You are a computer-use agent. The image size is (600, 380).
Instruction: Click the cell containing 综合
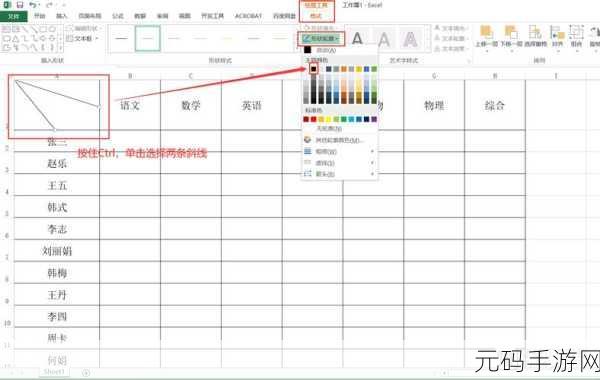(x=495, y=105)
